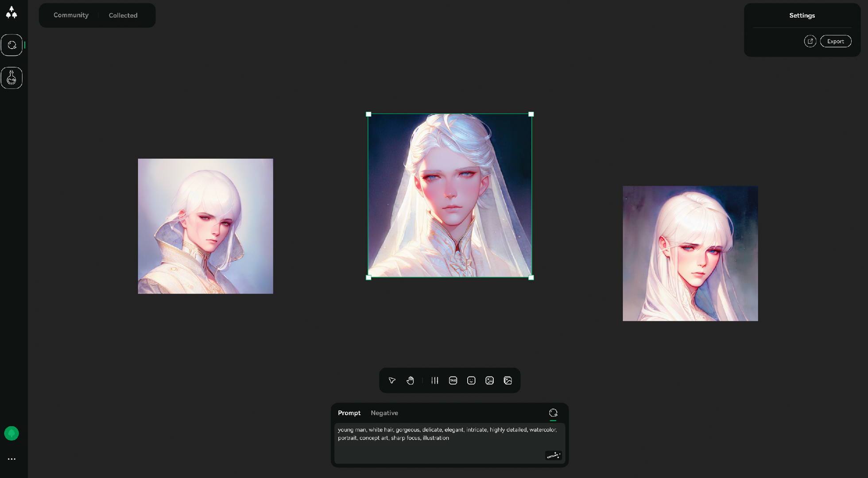The width and height of the screenshot is (868, 478).
Task: Open the Collected tab
Action: point(123,15)
